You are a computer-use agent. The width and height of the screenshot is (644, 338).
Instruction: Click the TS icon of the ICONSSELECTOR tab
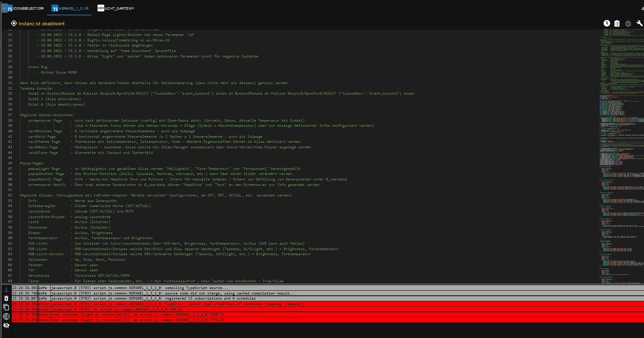click(10, 8)
